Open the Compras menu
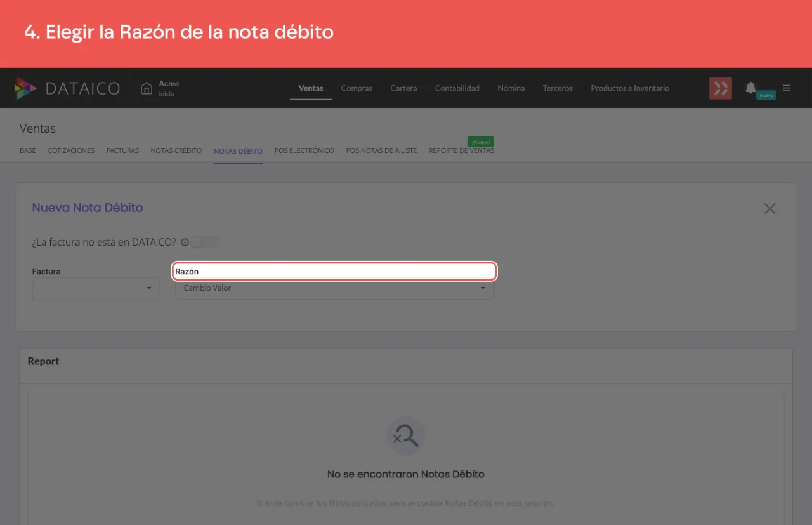 coord(357,88)
